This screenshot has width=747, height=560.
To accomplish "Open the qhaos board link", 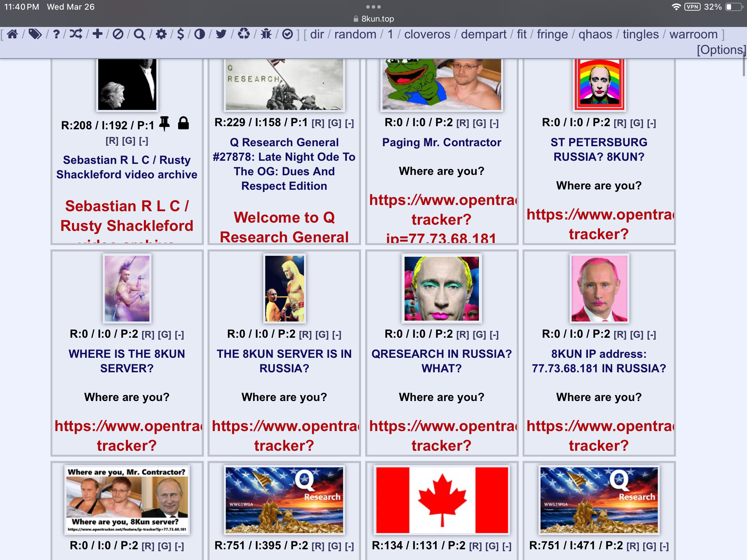I will pyautogui.click(x=595, y=34).
